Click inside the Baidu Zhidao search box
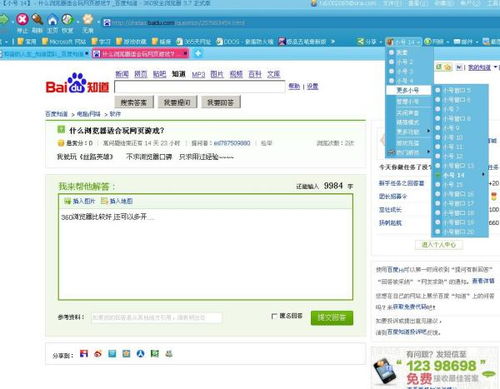 click(199, 87)
